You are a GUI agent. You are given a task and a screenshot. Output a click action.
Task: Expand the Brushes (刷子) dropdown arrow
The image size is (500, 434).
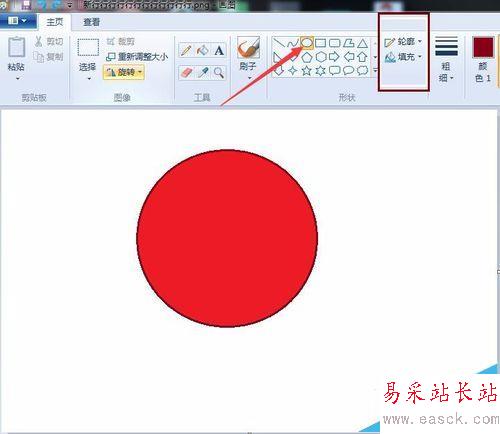click(249, 79)
